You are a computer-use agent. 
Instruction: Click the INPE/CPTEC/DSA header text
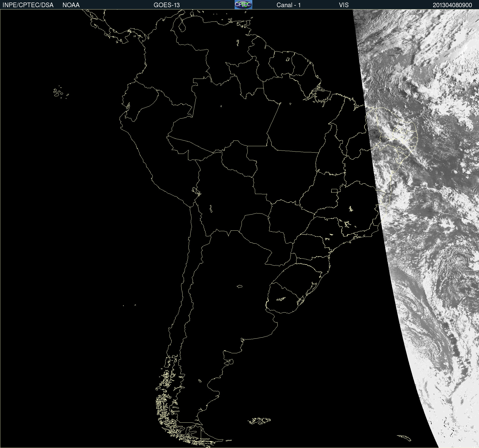pyautogui.click(x=28, y=5)
